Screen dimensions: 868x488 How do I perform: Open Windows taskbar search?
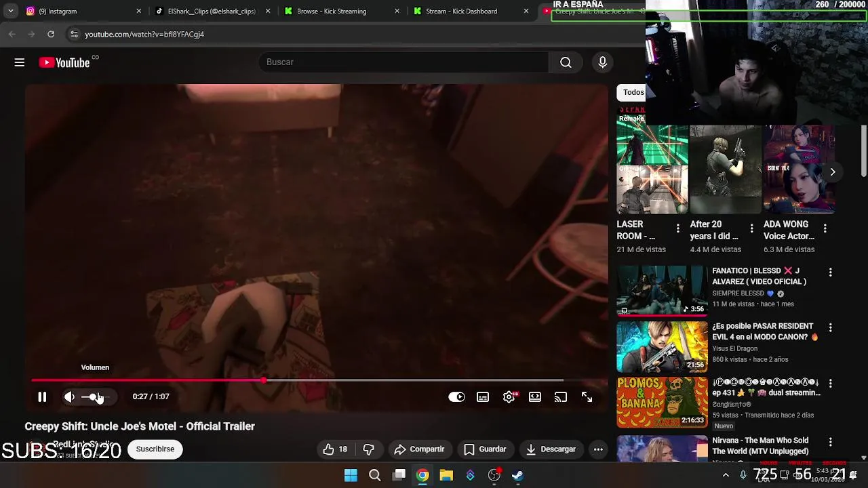pos(375,475)
